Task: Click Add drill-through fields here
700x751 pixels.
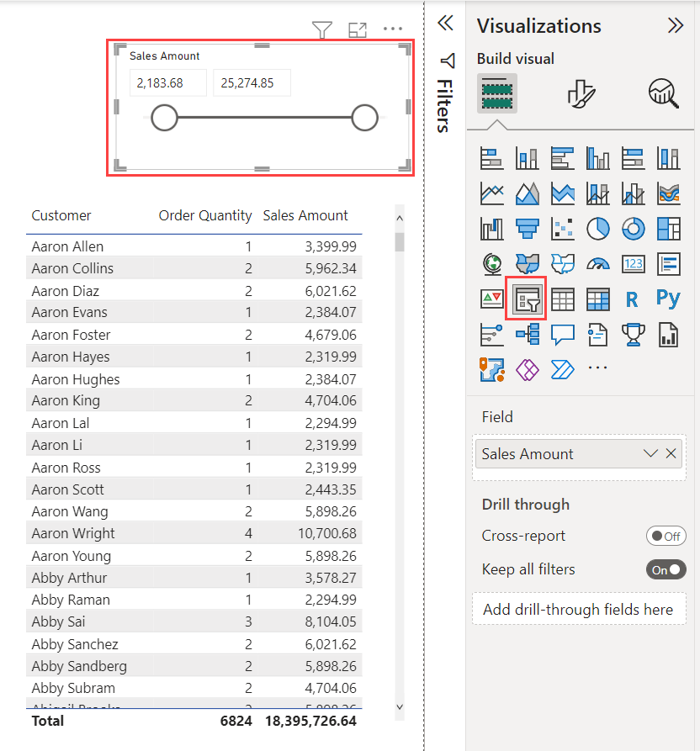Action: (579, 608)
